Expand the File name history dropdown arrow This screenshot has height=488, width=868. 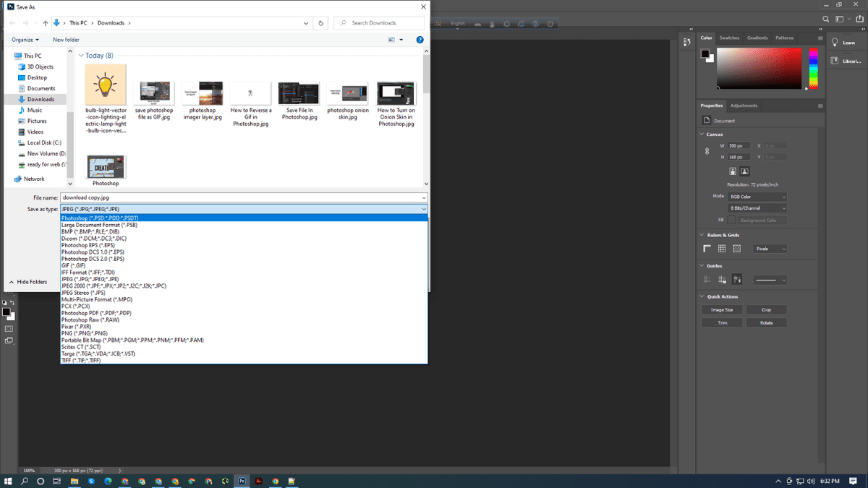(424, 197)
